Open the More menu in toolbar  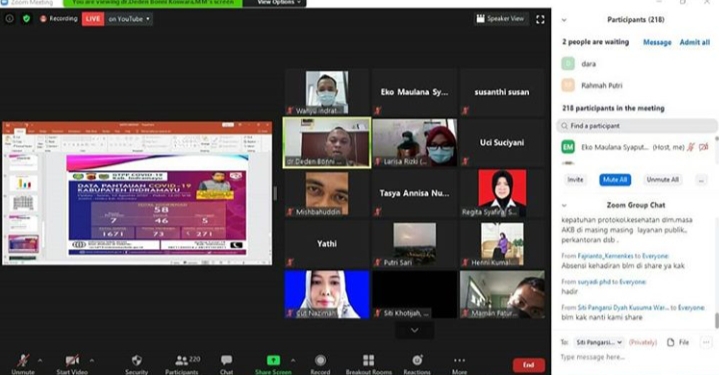tap(459, 360)
